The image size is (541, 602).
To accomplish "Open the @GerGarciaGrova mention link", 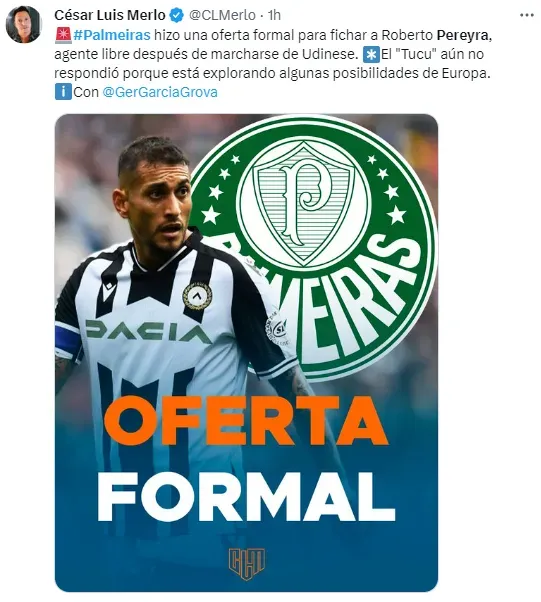I will (160, 92).
